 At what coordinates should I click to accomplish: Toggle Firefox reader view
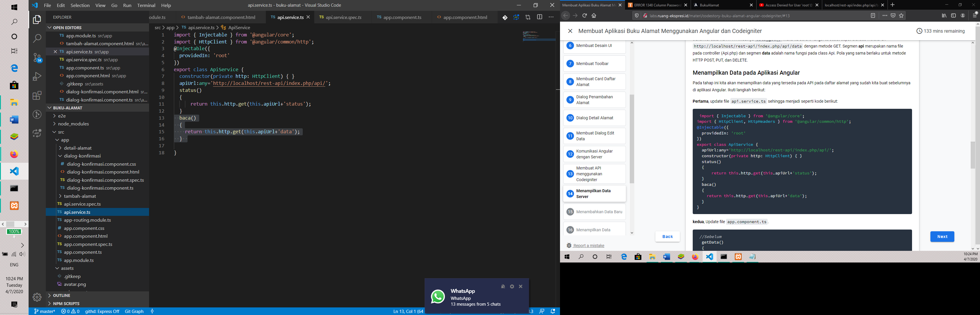tap(873, 15)
